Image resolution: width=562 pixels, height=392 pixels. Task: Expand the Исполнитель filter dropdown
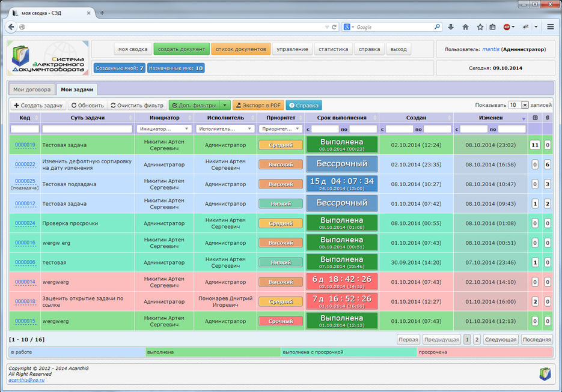(225, 129)
